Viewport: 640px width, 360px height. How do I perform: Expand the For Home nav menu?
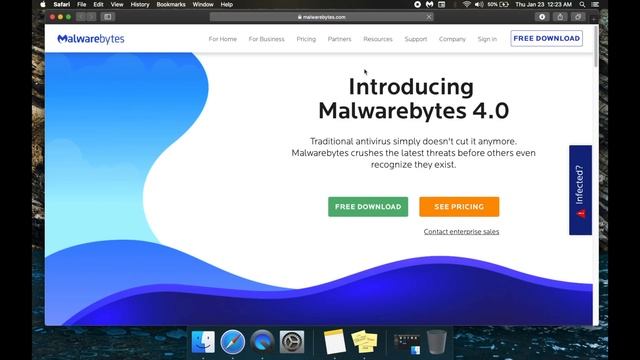222,39
